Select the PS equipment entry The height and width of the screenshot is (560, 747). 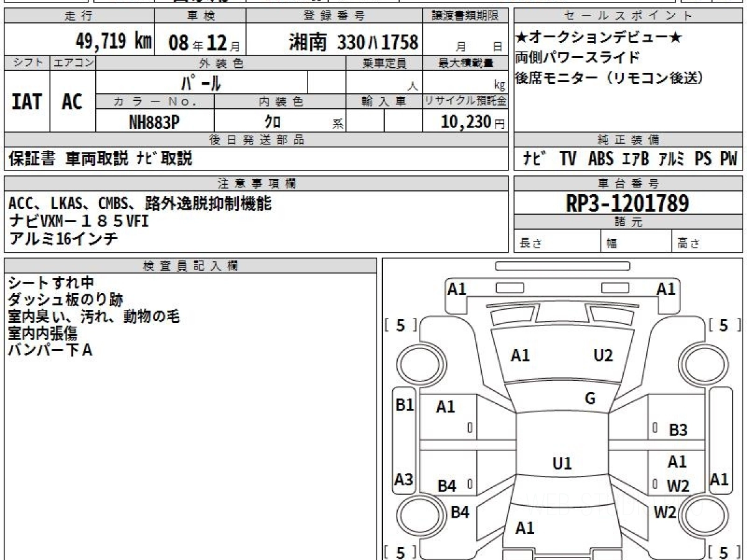(x=703, y=159)
